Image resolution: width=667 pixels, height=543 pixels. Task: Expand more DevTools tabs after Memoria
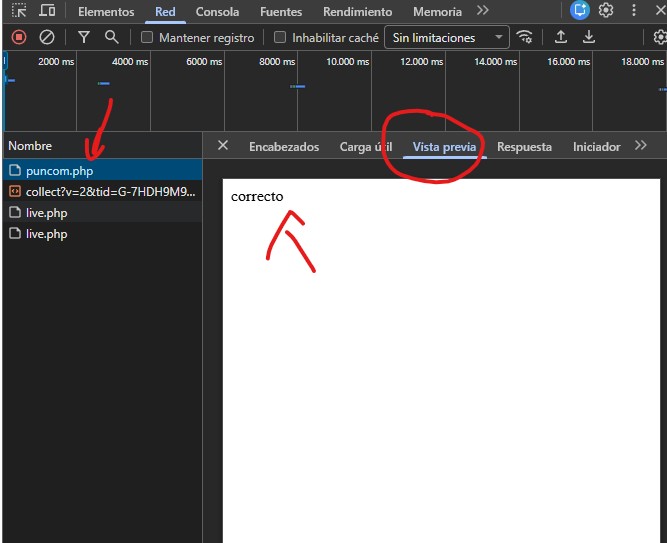483,11
